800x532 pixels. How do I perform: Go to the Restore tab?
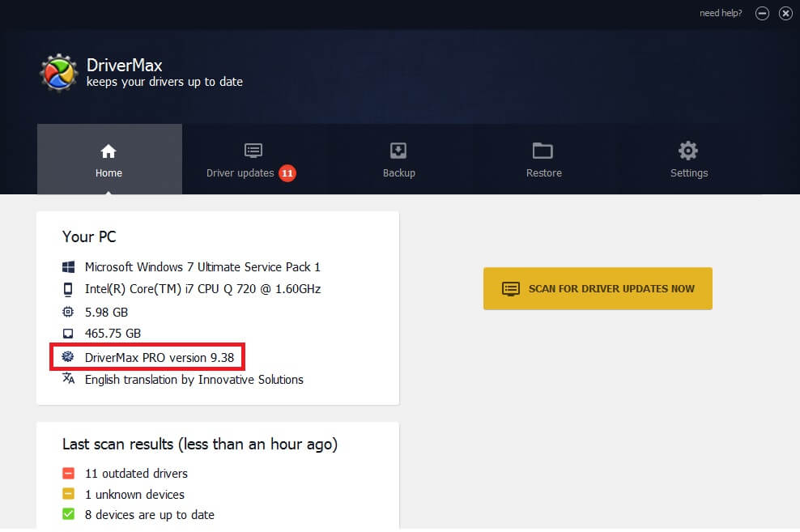(x=544, y=160)
